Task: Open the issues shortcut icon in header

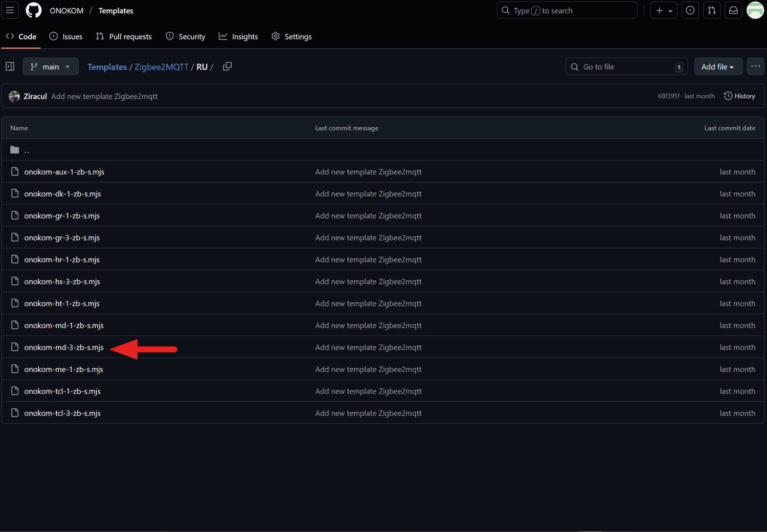Action: [690, 10]
